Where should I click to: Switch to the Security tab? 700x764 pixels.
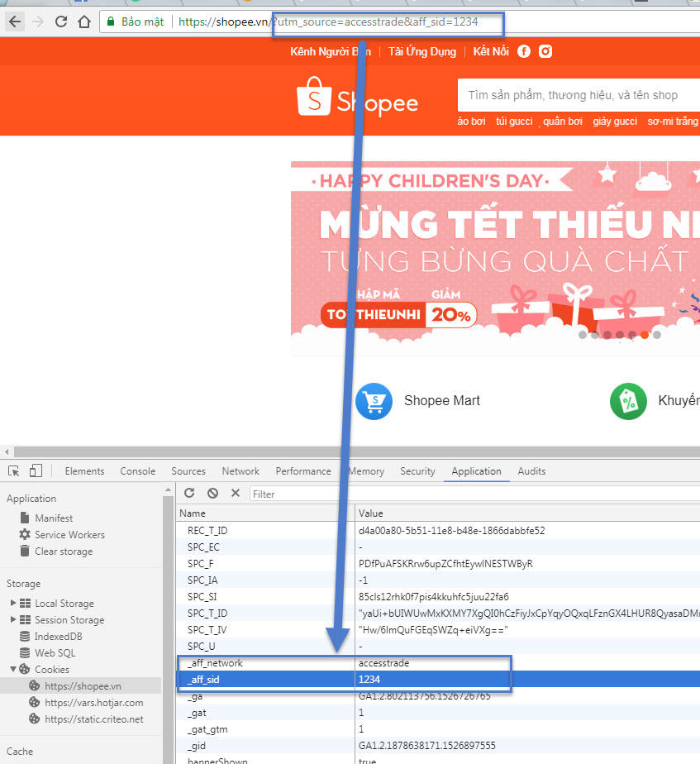pos(417,471)
